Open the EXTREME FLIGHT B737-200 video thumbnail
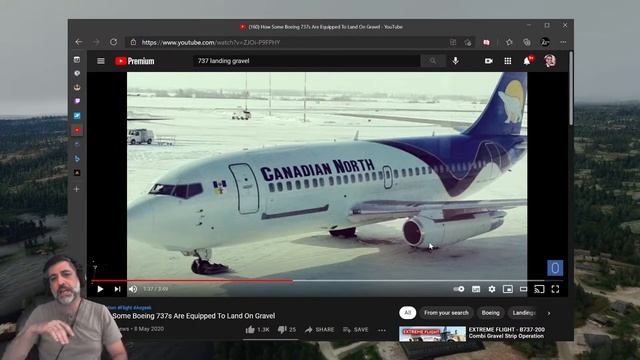Screen dimensions: 640x360 [x=432, y=333]
